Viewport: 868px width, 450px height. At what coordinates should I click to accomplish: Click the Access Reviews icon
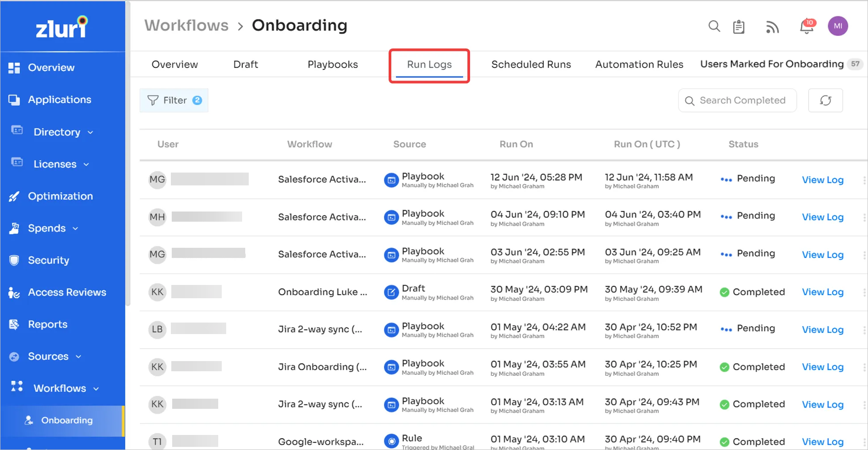tap(14, 292)
